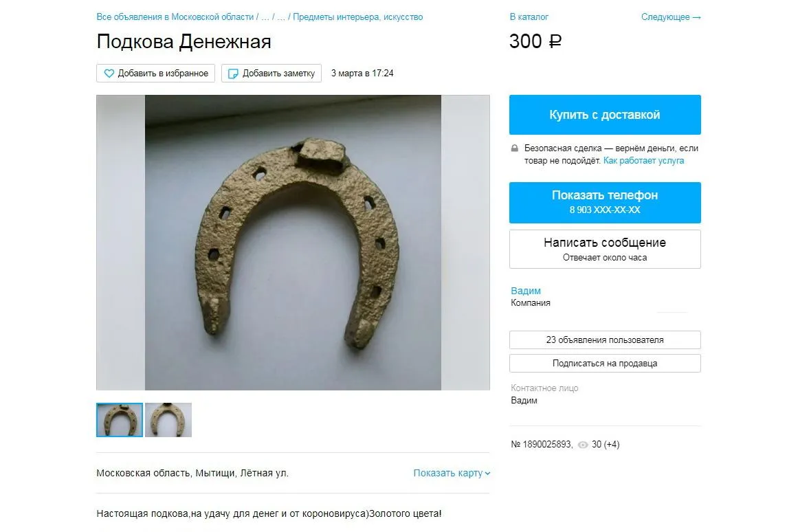Image resolution: width=798 pixels, height=532 pixels.
Task: View 23 объявления пользователя
Action: tap(605, 340)
